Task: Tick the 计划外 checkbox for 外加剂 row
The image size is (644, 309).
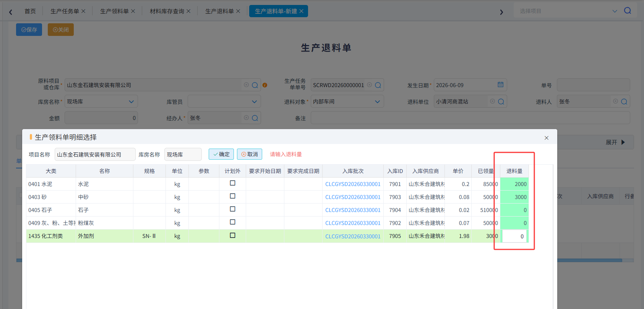Action: [232, 235]
